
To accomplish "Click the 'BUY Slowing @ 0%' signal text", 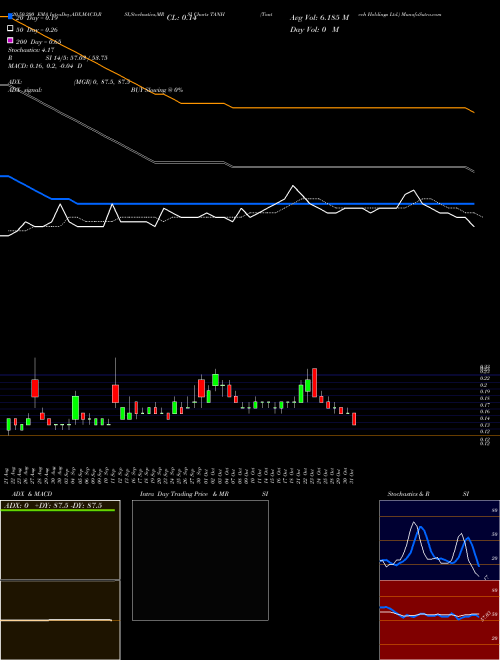I will pos(157,90).
